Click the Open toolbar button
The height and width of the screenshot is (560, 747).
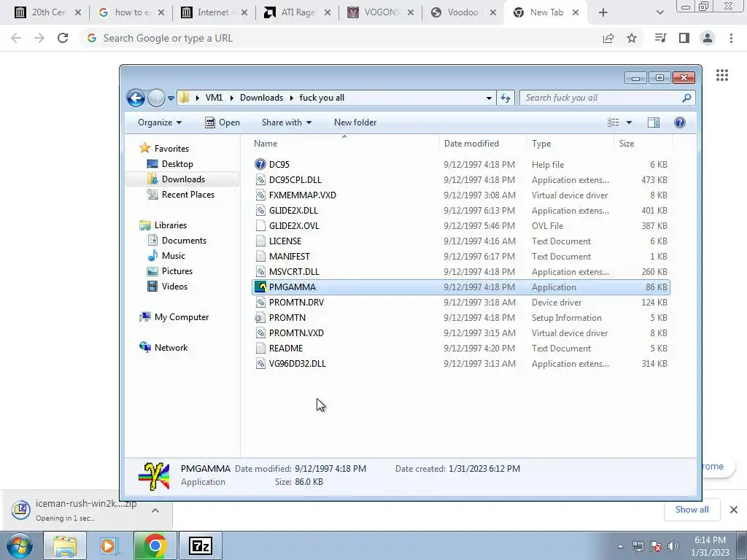[x=222, y=122]
